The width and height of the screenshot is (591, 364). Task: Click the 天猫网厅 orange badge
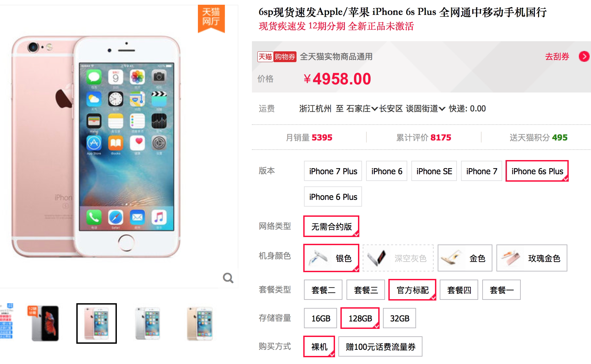click(x=211, y=18)
